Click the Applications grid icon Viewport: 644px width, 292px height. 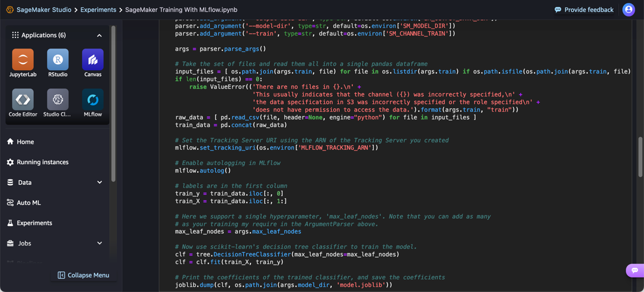(x=15, y=35)
